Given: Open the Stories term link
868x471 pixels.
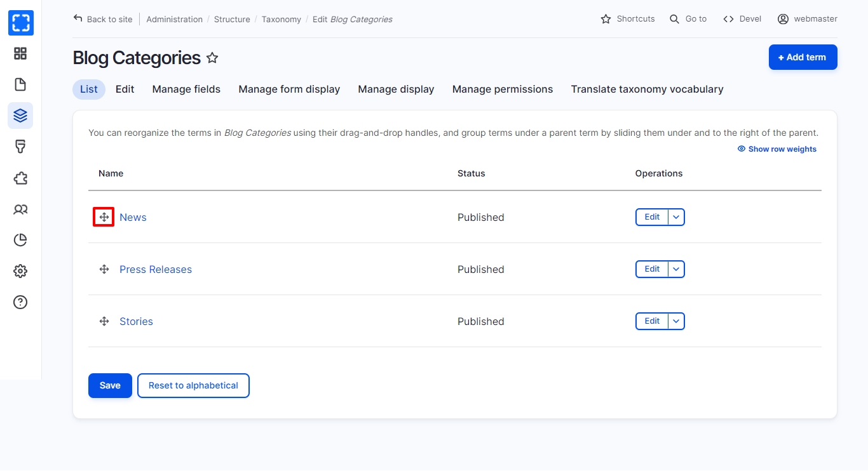Looking at the screenshot, I should pos(136,321).
